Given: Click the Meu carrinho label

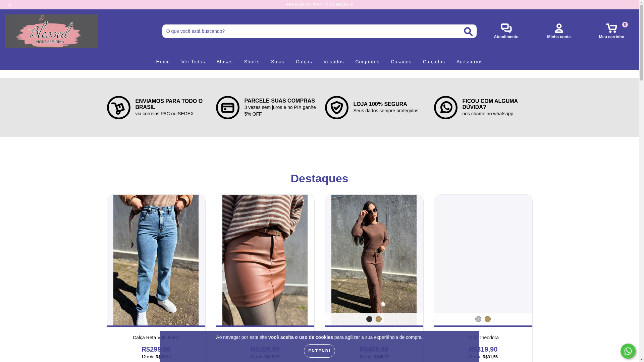Looking at the screenshot, I should [611, 37].
